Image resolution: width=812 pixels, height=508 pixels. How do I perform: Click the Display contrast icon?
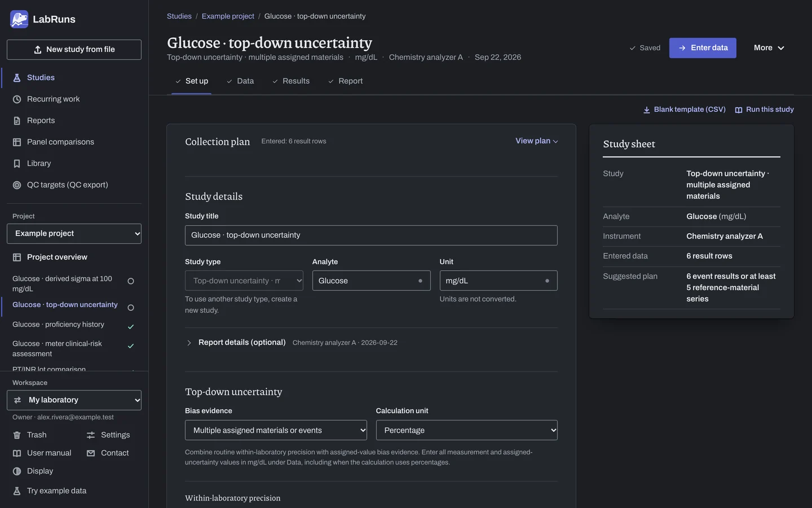(17, 471)
